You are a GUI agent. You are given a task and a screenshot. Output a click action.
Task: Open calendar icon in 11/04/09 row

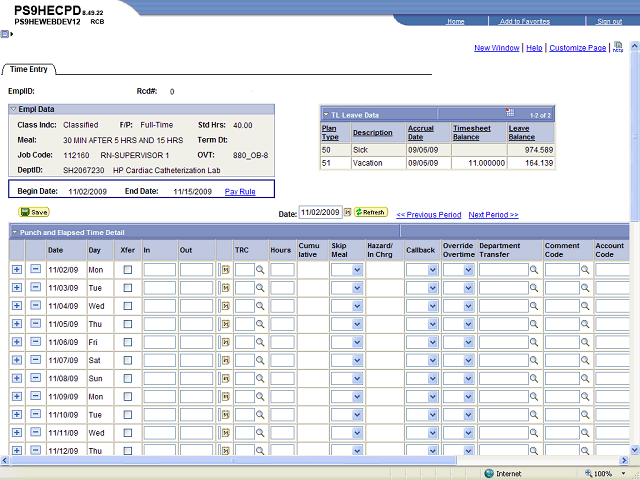click(x=225, y=306)
